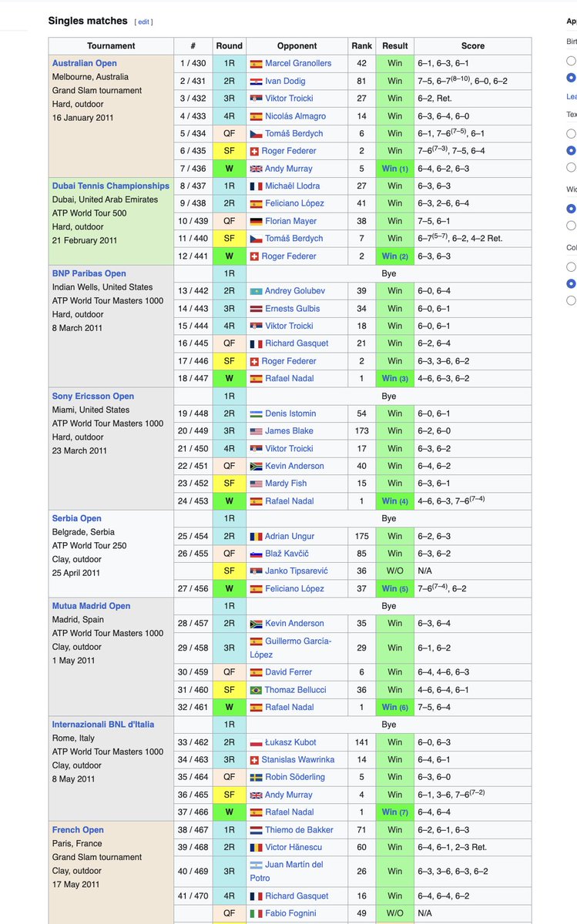577x924 pixels.
Task: Click the Spain flag beside David Ferrer
Action: click(x=256, y=672)
